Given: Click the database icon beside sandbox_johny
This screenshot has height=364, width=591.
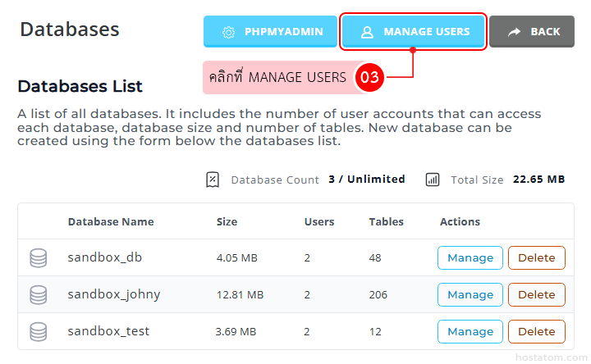Looking at the screenshot, I should pyautogui.click(x=39, y=295).
